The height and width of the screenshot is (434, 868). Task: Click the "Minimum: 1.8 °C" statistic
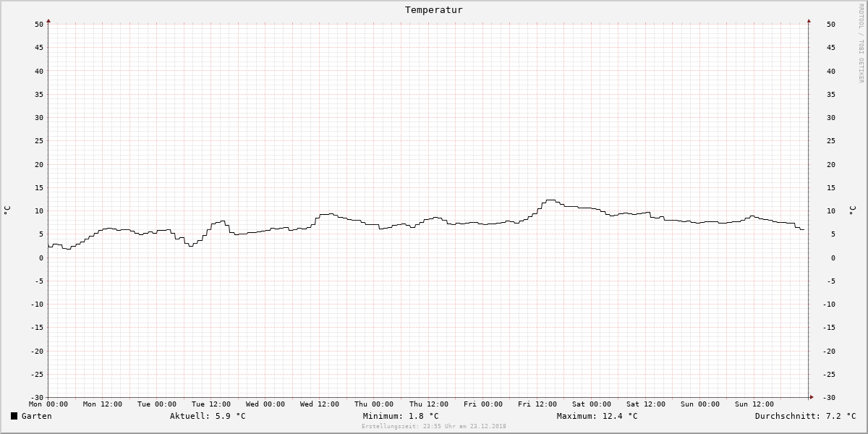coord(401,416)
